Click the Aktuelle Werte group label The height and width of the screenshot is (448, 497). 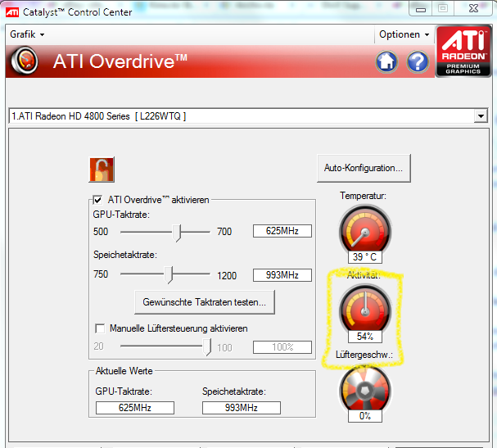(124, 371)
